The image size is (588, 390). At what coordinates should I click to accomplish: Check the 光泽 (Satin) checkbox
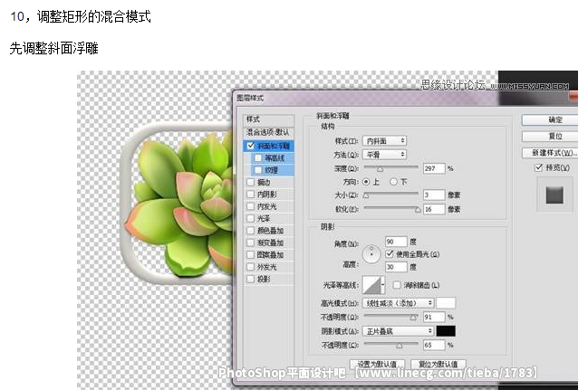[250, 218]
